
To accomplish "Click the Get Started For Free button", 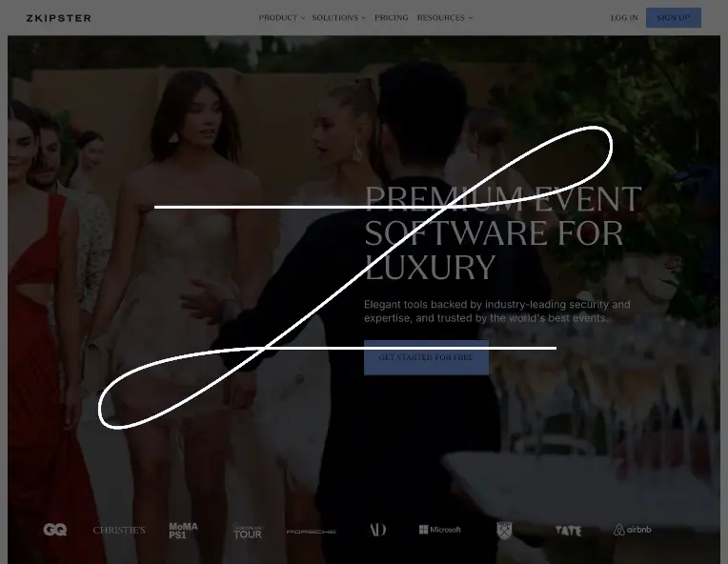I will [x=426, y=358].
